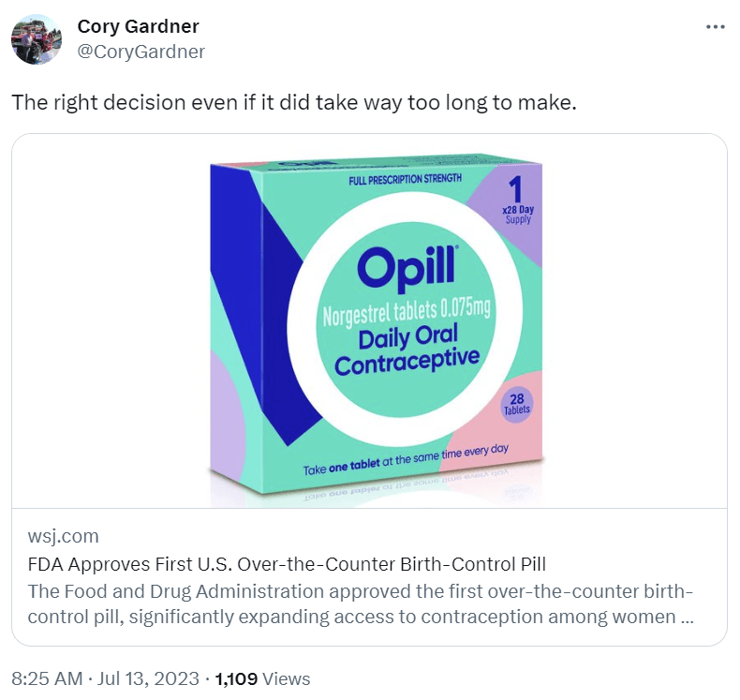Screen dimensions: 740x700
Task: Click the article description about the Food and Drug Administration
Action: point(361,604)
